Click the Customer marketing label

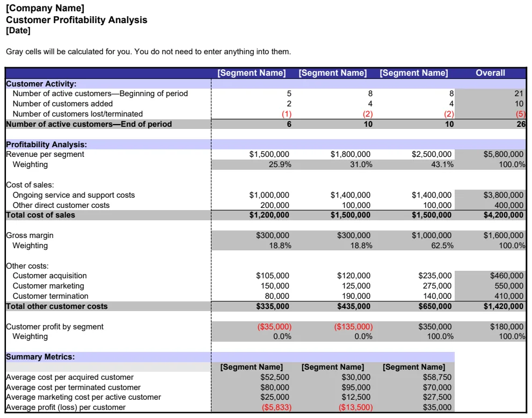point(48,286)
